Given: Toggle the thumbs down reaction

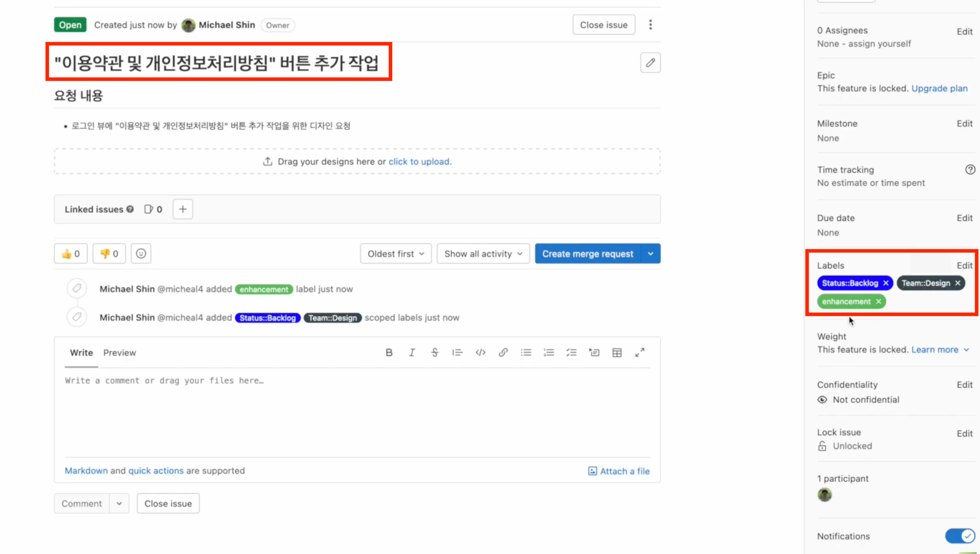Looking at the screenshot, I should click(x=109, y=253).
